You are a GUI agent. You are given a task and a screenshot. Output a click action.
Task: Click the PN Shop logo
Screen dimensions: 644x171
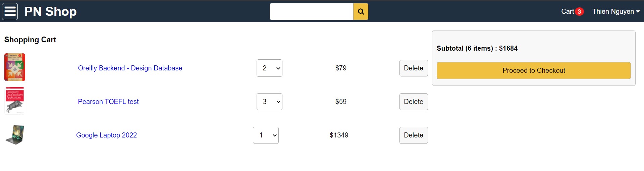(x=51, y=11)
